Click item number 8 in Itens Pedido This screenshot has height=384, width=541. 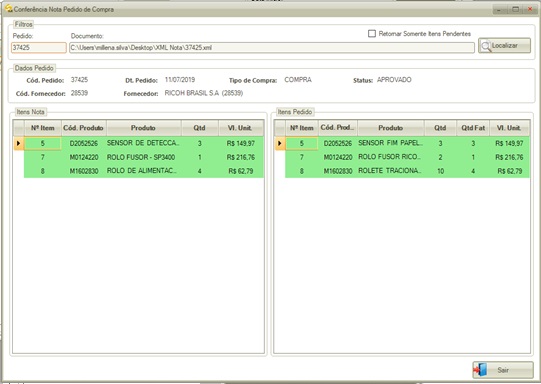(302, 171)
